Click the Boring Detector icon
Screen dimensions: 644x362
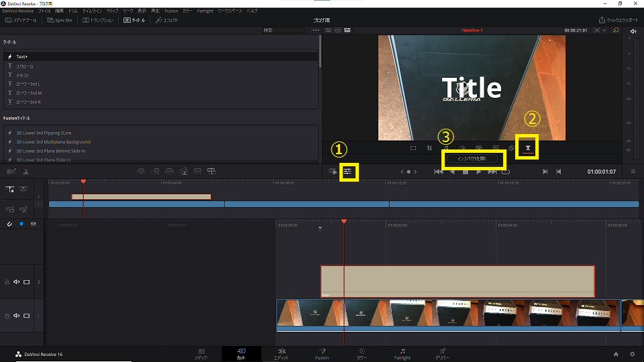11,172
